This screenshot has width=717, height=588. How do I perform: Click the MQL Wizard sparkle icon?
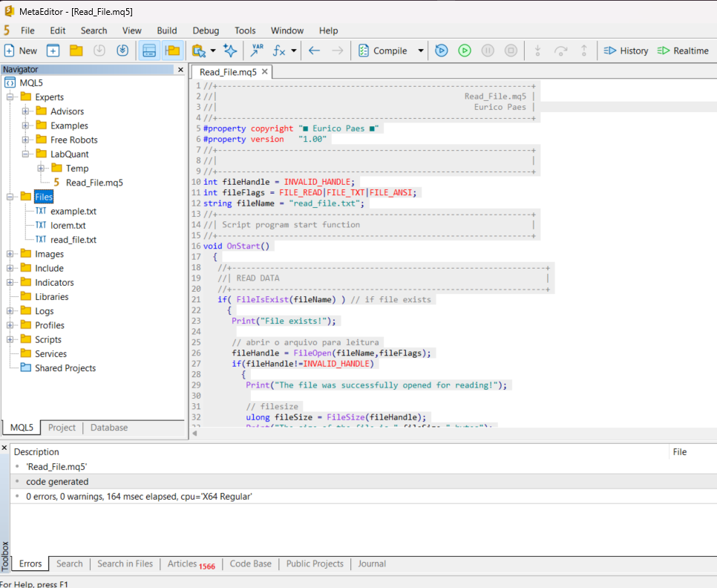[230, 50]
